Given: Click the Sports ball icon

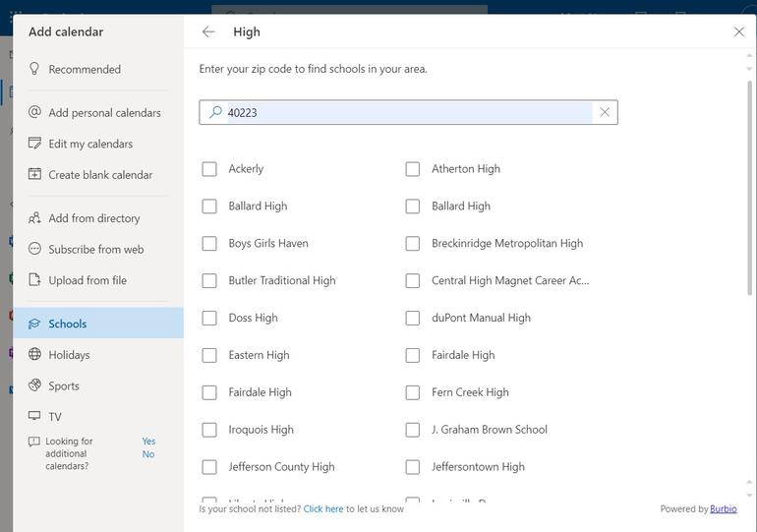Looking at the screenshot, I should 34,385.
